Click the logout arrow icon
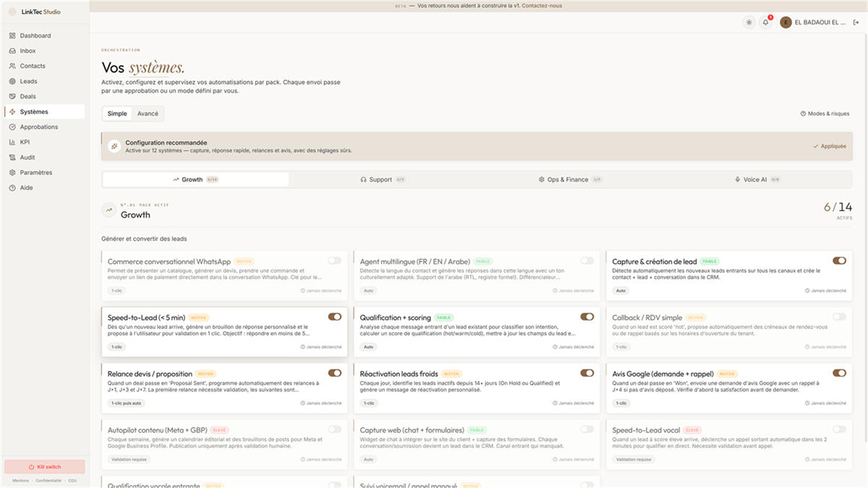868x488 pixels. tap(856, 22)
